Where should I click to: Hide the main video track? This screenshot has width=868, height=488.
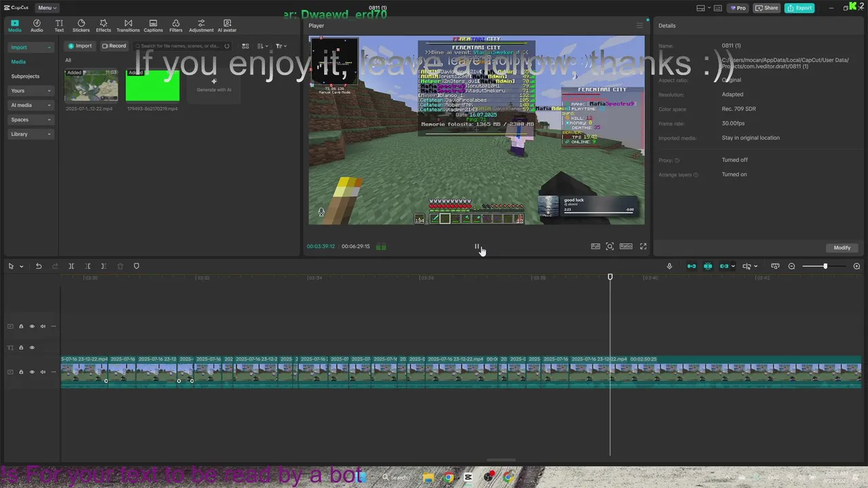32,372
